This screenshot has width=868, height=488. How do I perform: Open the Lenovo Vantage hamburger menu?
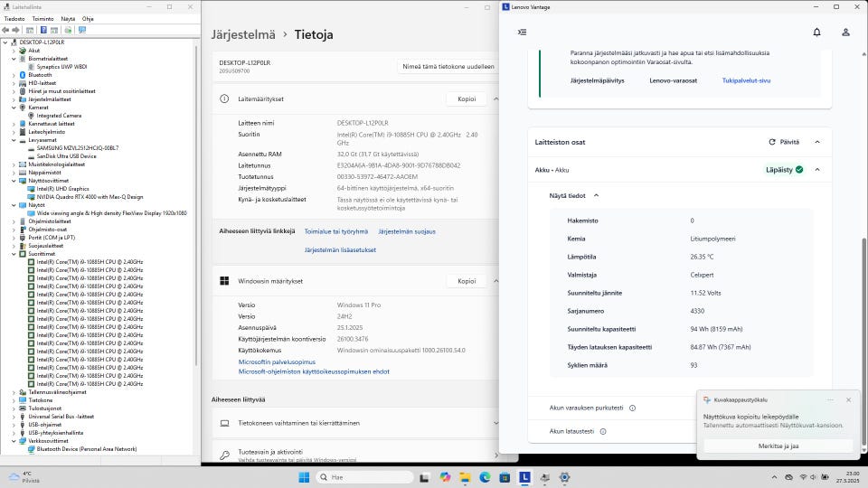(x=522, y=32)
